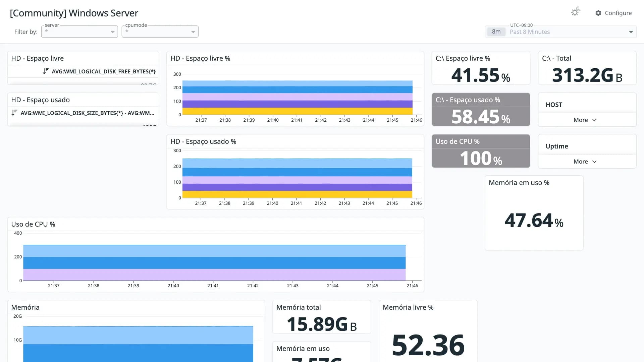Click yellow band in HD - Espaço livre % chart
The width and height of the screenshot is (644, 362).
tap(297, 111)
